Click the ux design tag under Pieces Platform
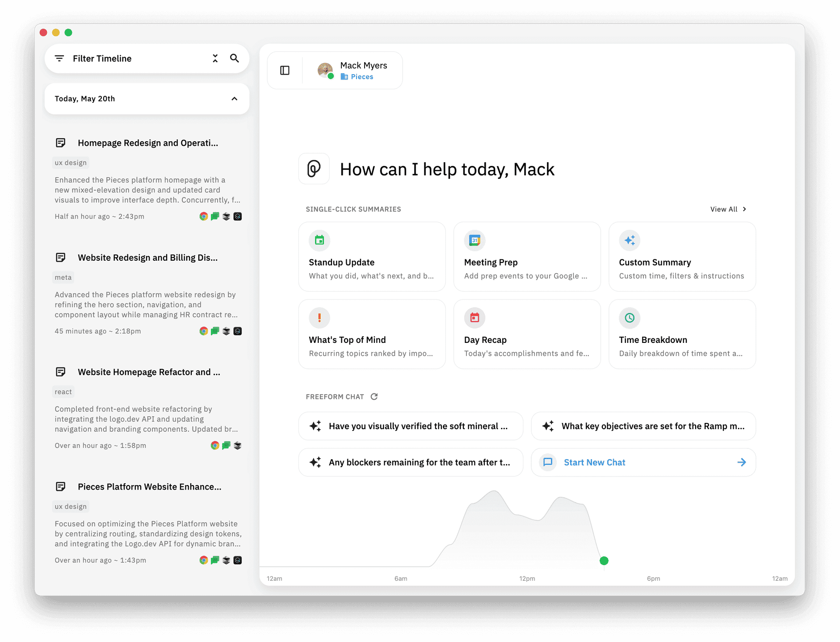This screenshot has height=642, width=840. click(71, 507)
